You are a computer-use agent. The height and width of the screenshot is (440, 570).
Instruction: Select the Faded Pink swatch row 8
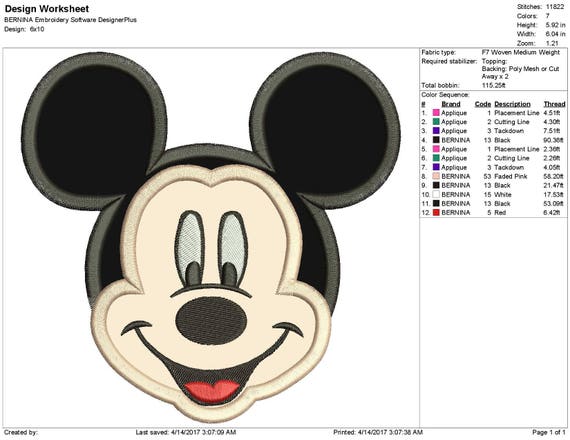436,176
